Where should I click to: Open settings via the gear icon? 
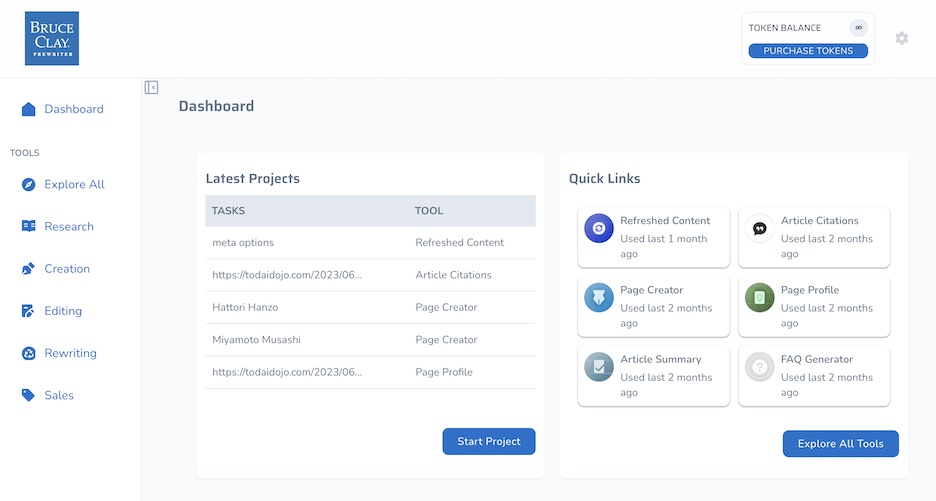click(x=901, y=38)
